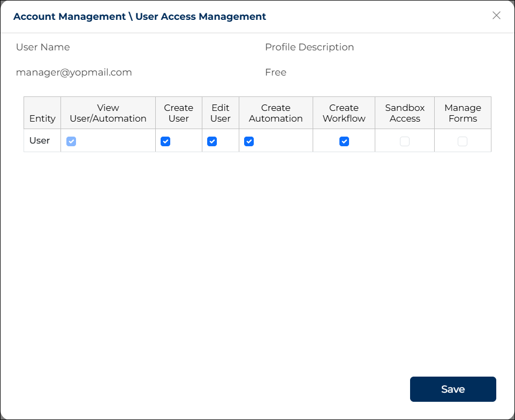Click the manager@yopmail.com user name text
Screen dimensions: 515x420
click(x=74, y=72)
